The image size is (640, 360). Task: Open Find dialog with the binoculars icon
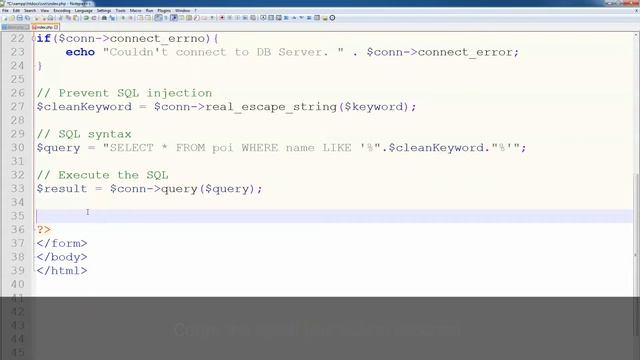pyautogui.click(x=104, y=18)
